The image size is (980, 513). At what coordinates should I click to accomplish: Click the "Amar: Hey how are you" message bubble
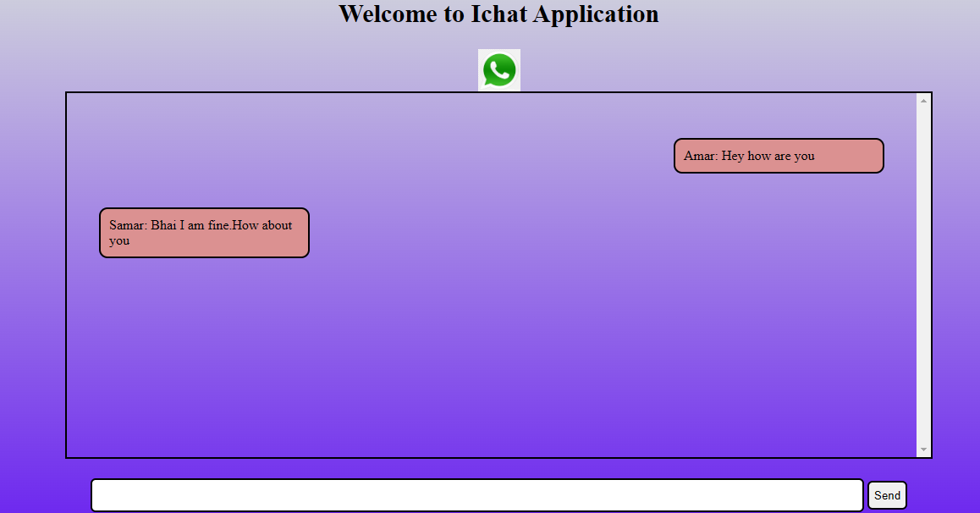[x=779, y=156]
